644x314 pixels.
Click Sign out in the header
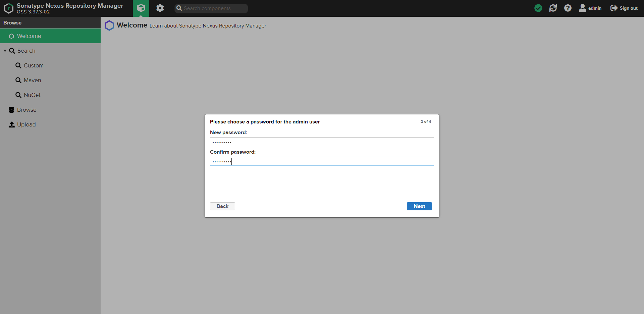(x=624, y=8)
